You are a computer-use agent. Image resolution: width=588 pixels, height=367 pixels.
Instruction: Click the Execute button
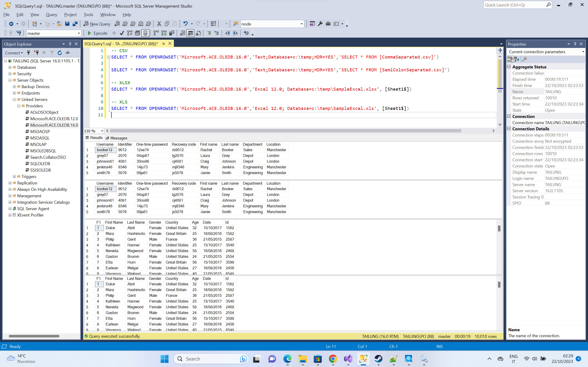click(97, 33)
